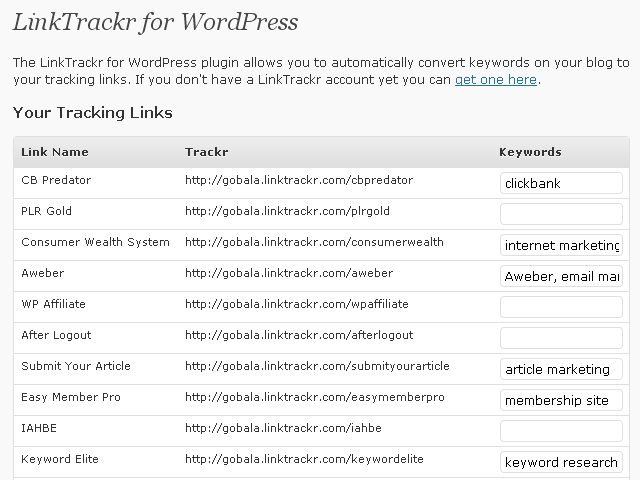Click the plrgold tracking URL
Image resolution: width=640 pixels, height=480 pixels.
287,211
